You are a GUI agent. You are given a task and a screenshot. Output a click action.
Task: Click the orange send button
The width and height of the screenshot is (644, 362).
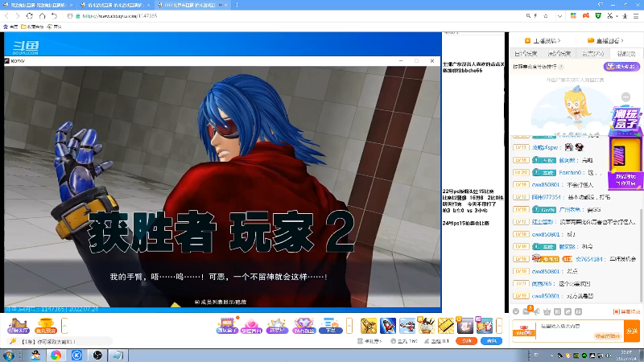coord(632,331)
